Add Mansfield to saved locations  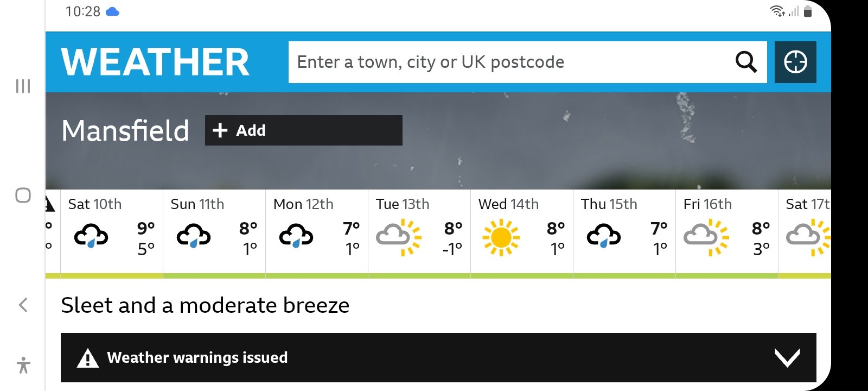click(304, 130)
